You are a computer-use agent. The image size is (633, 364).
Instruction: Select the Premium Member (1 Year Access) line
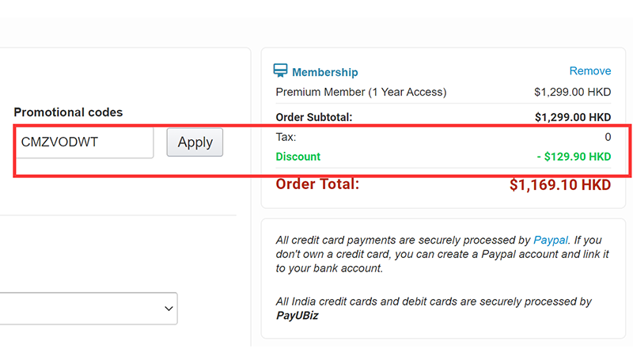pyautogui.click(x=361, y=92)
